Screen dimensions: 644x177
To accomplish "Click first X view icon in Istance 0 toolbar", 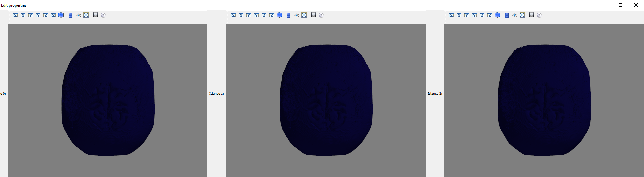I will point(15,15).
